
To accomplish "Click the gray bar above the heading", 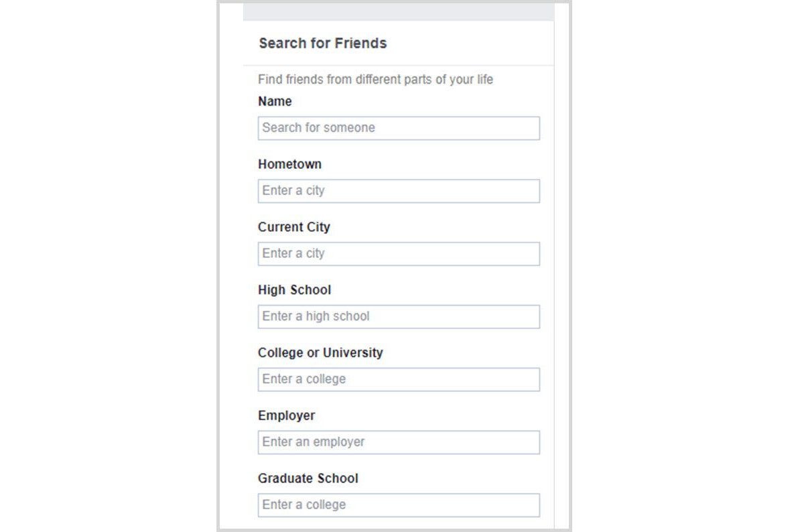I will [399, 11].
